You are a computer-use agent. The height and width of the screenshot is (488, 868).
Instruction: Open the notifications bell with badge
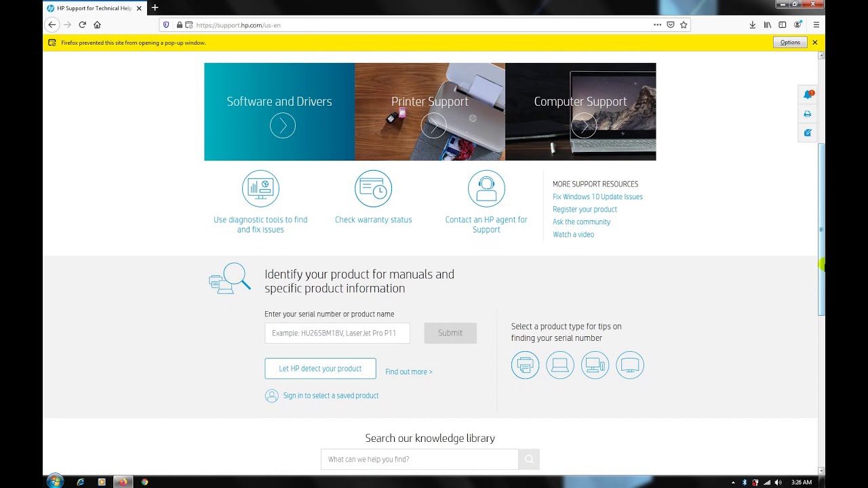(808, 95)
